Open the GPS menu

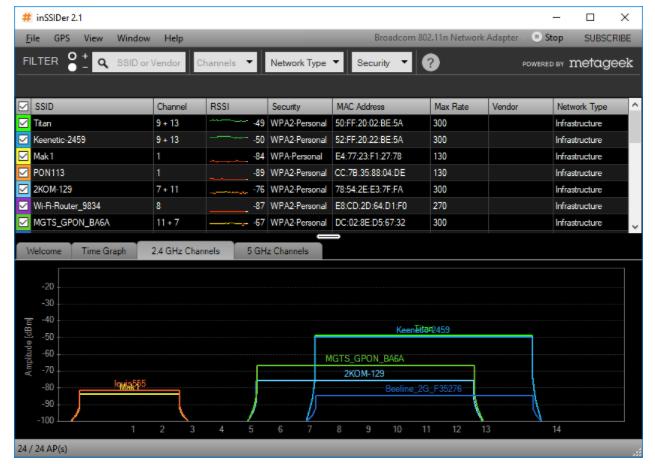[x=62, y=38]
